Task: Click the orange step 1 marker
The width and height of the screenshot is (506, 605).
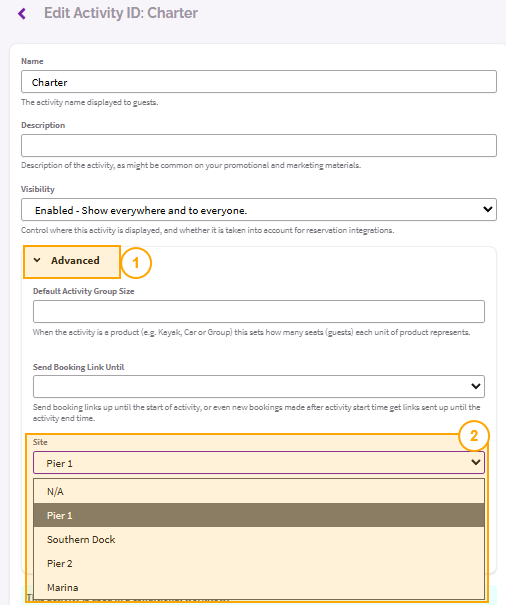Action: coord(136,263)
